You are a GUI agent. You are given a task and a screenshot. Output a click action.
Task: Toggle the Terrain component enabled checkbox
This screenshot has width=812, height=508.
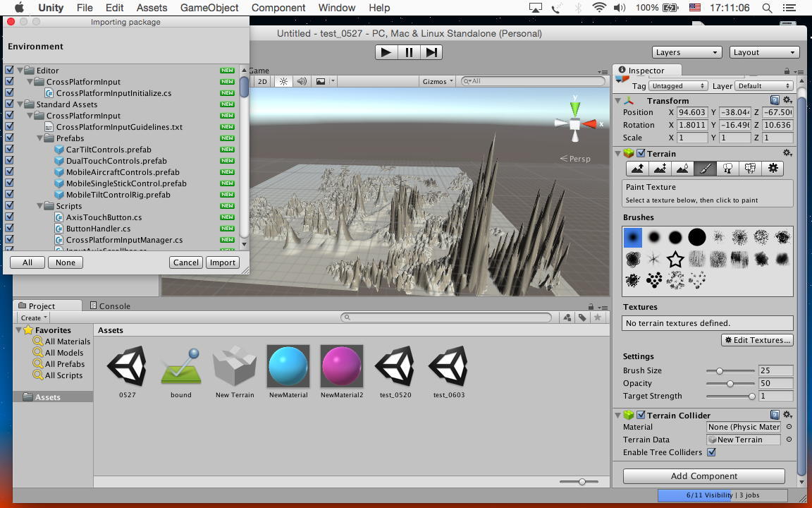[641, 153]
